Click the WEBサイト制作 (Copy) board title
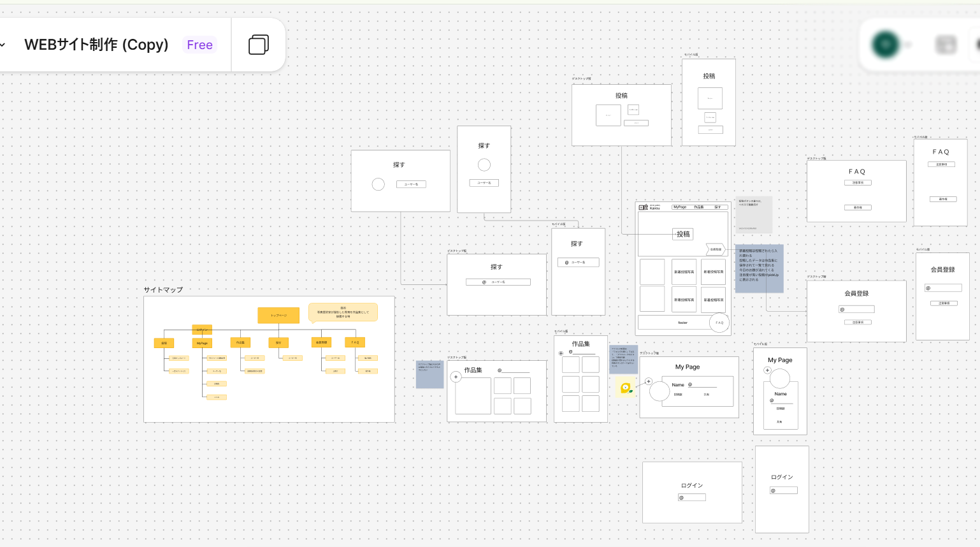The height and width of the screenshot is (547, 980). click(x=96, y=45)
